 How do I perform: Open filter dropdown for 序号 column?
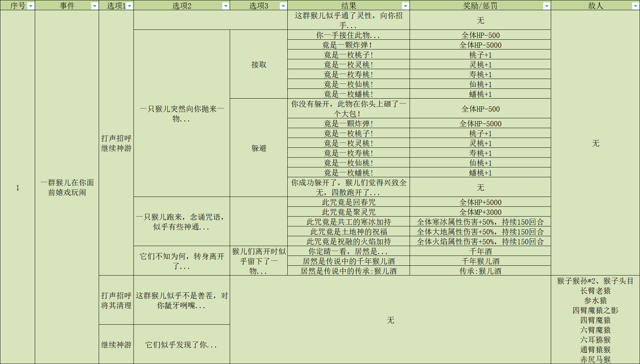[31, 6]
